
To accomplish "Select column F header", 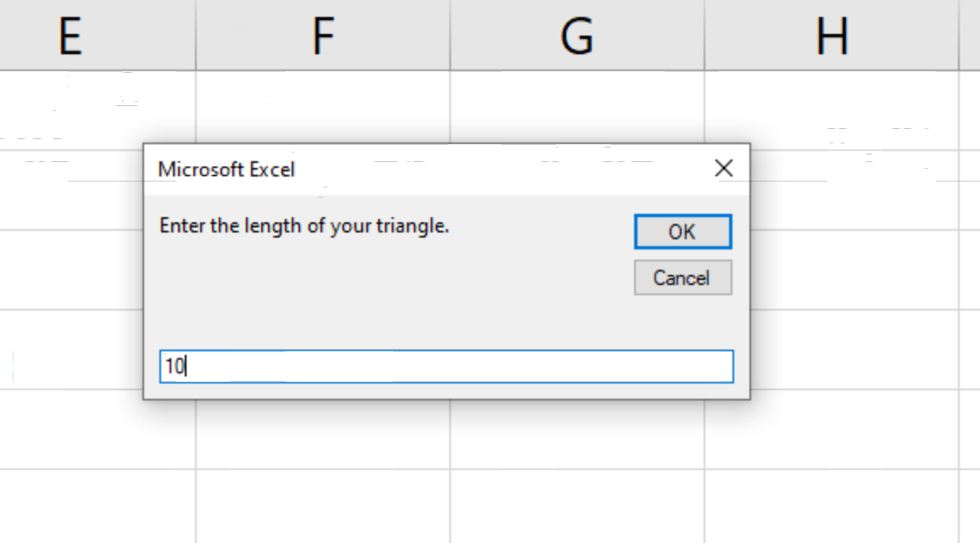I will 322,34.
